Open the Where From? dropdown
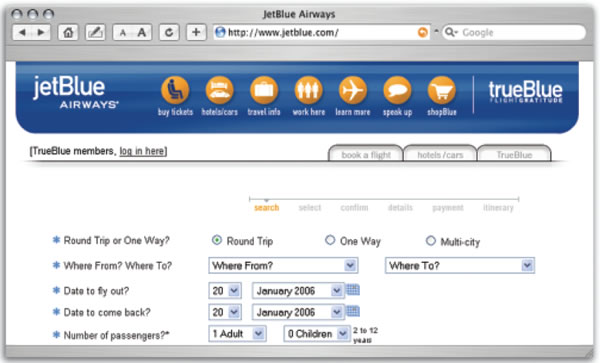Viewport: 600px width, 363px height. [283, 265]
